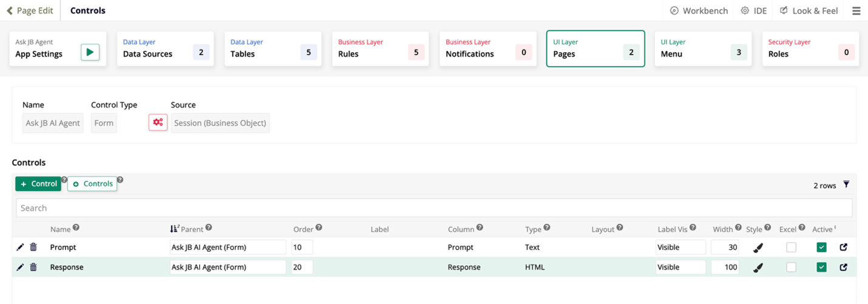Open style brush for Prompt row

click(758, 248)
